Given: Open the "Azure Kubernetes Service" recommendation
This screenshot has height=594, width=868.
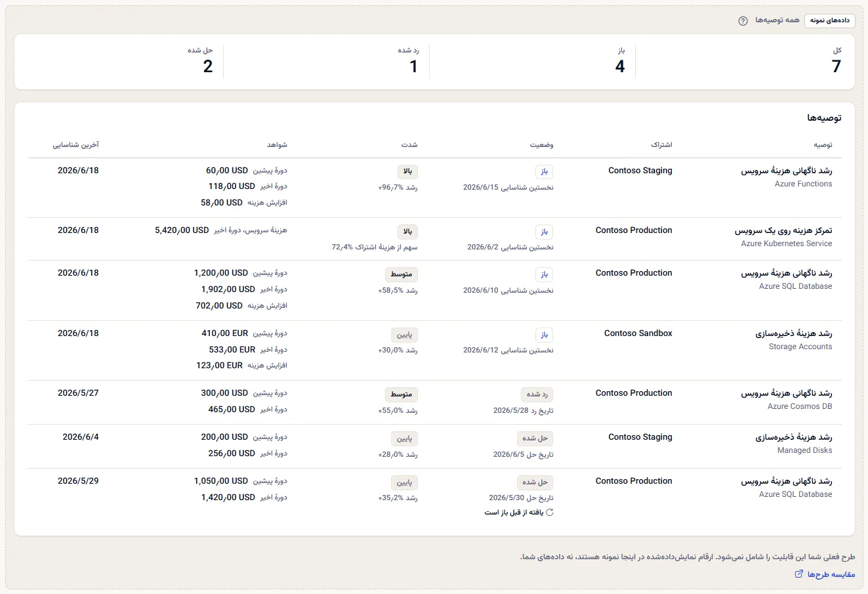Looking at the screenshot, I should click(x=434, y=240).
